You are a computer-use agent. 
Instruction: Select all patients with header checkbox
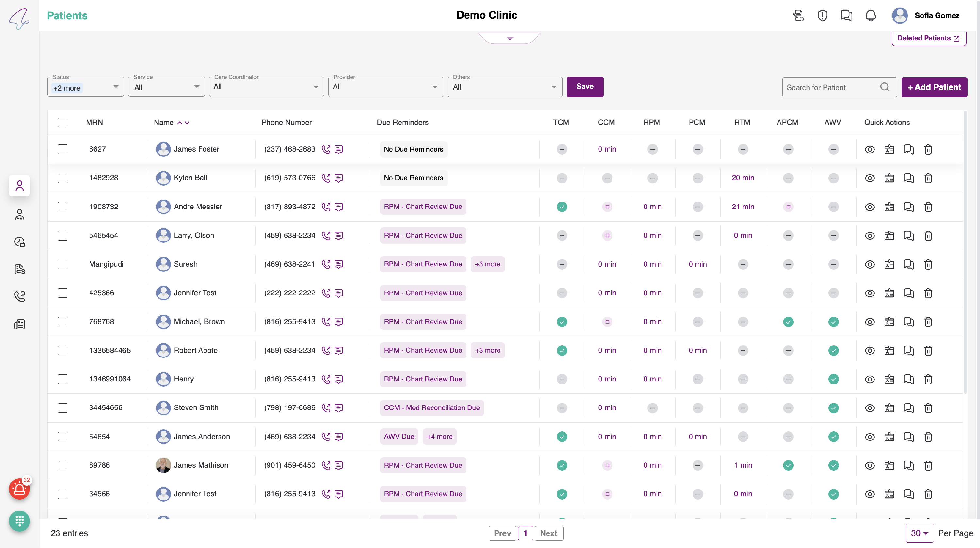(x=63, y=123)
